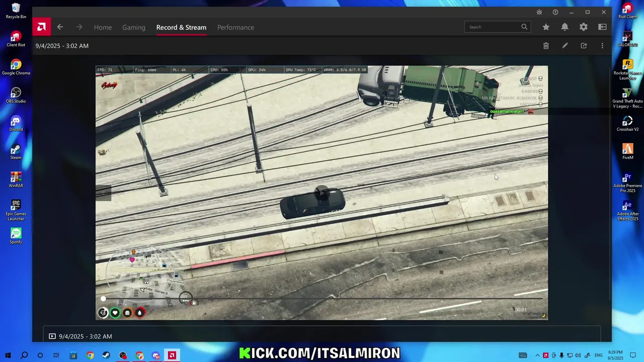Click the ENG language indicator

[x=598, y=355]
